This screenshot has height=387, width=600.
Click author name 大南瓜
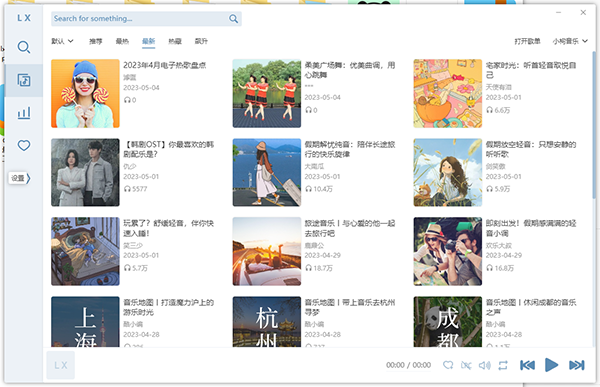coord(314,166)
